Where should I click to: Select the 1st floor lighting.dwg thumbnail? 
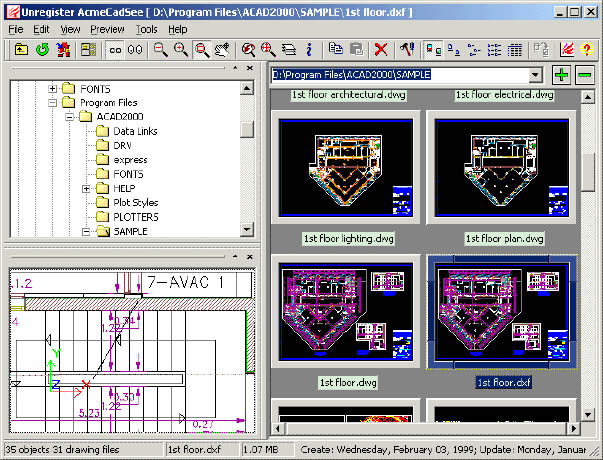coord(346,168)
